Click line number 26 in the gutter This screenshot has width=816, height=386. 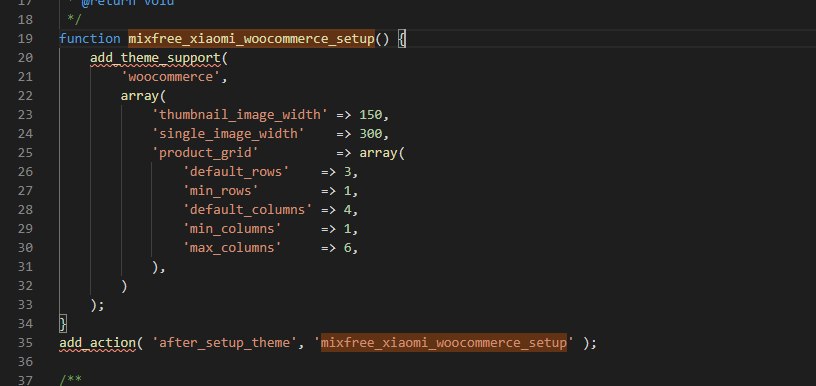[x=25, y=172]
